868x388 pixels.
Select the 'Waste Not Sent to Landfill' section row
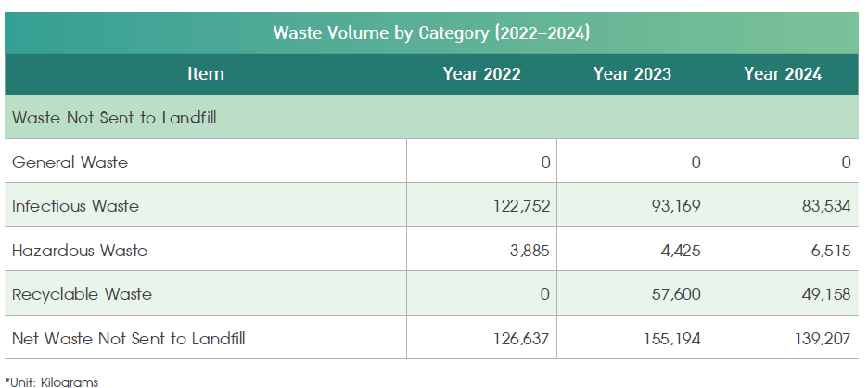coord(114,118)
